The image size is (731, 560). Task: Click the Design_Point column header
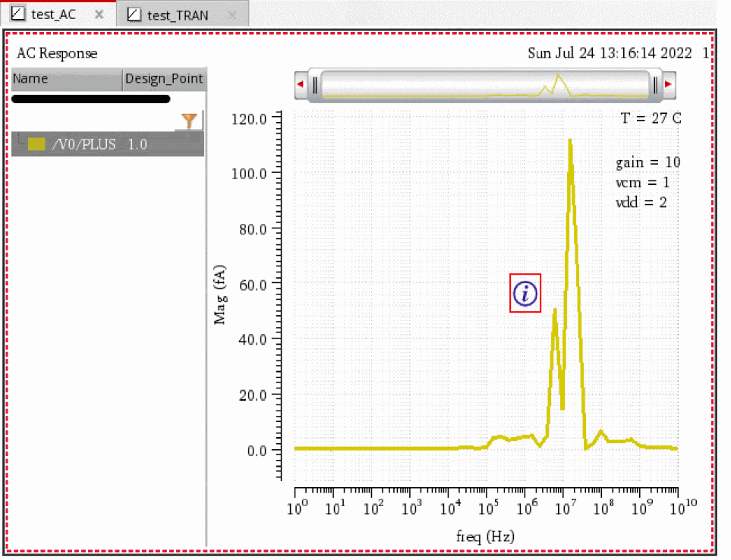pos(164,79)
